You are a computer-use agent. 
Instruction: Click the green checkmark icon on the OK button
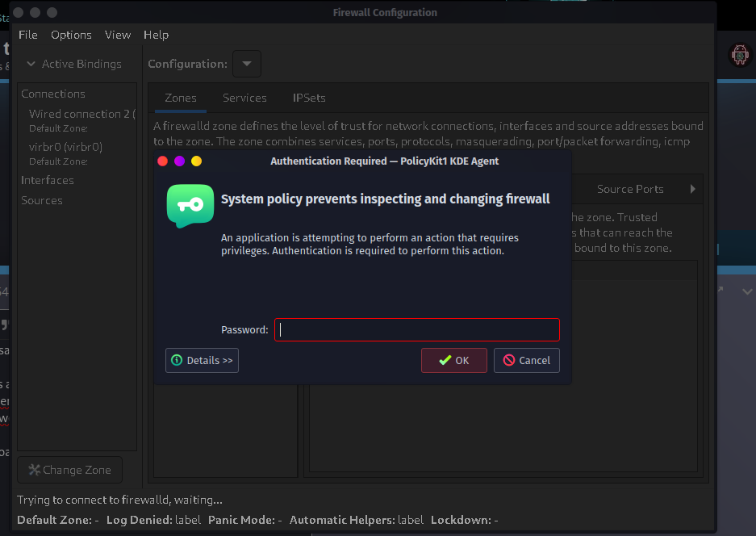[445, 360]
